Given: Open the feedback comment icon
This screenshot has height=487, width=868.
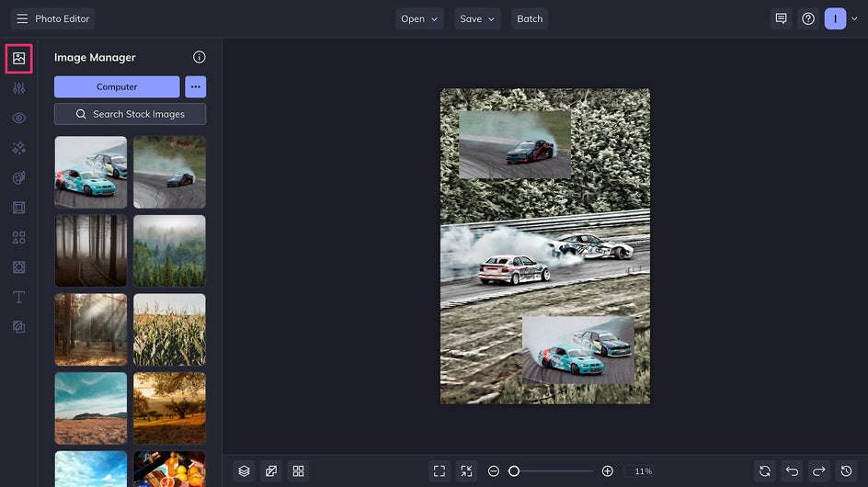Looking at the screenshot, I should tap(781, 18).
